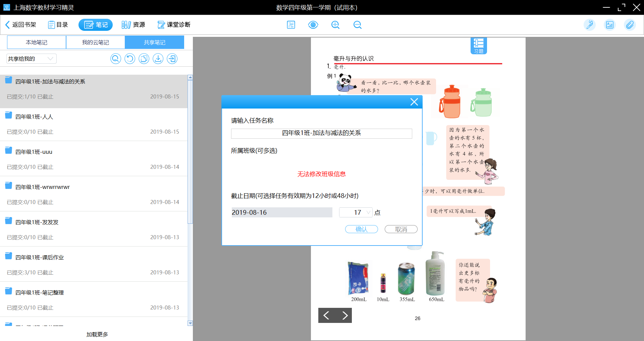Toggle the eye view icon in toolbar

(x=313, y=25)
